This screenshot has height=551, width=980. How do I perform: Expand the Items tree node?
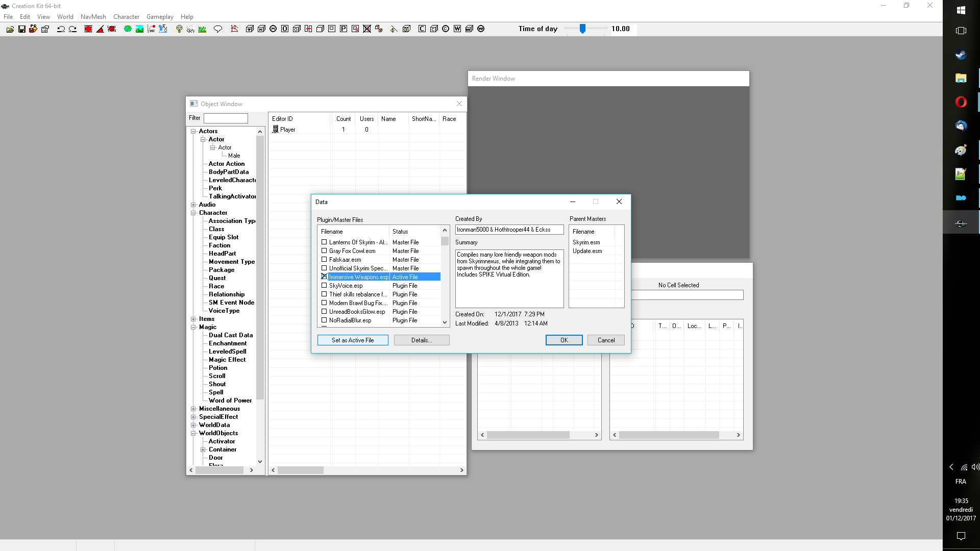tap(193, 319)
